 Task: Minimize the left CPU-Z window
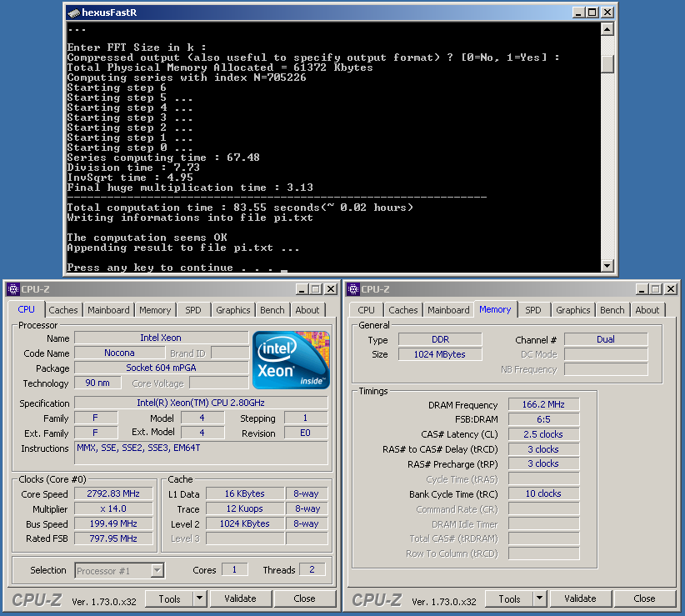(x=302, y=289)
